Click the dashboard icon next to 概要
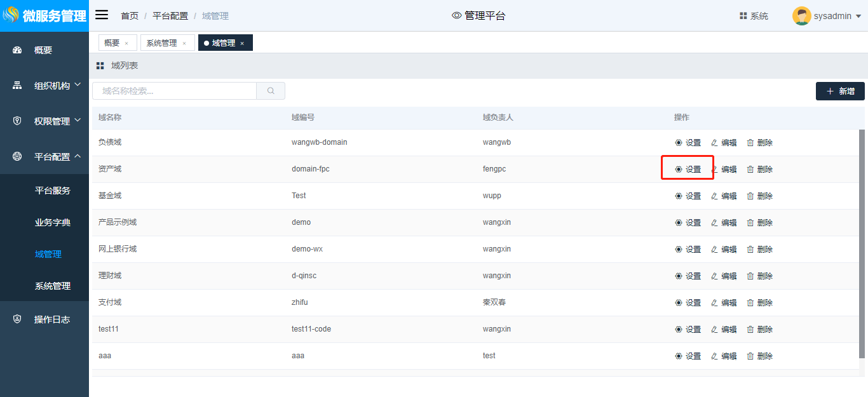This screenshot has width=868, height=397. point(17,50)
